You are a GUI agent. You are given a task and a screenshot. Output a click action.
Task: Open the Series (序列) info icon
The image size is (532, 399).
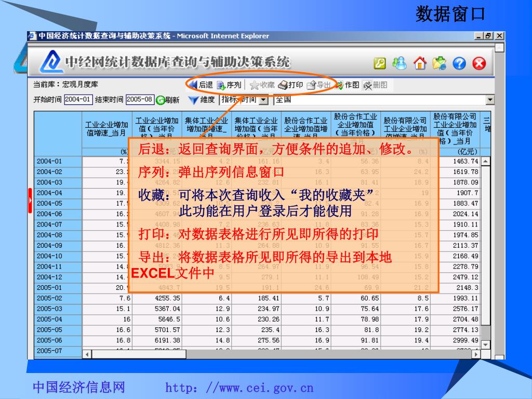221,85
